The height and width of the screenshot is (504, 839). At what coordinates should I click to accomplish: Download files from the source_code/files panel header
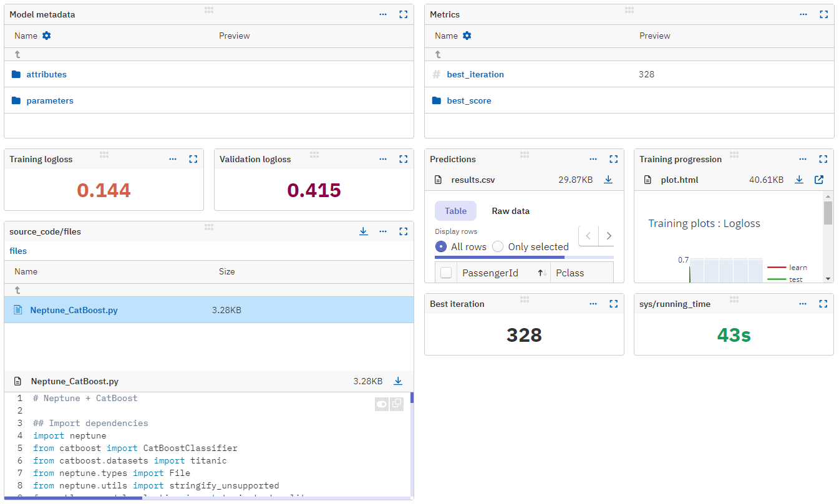pyautogui.click(x=364, y=231)
